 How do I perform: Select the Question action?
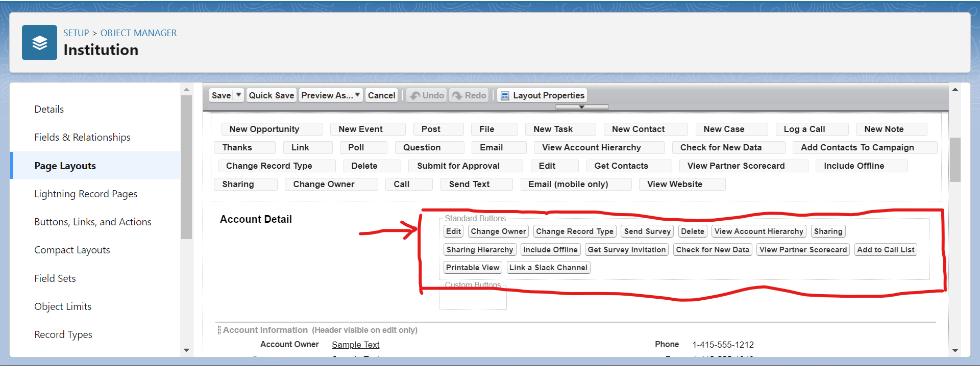pos(429,147)
